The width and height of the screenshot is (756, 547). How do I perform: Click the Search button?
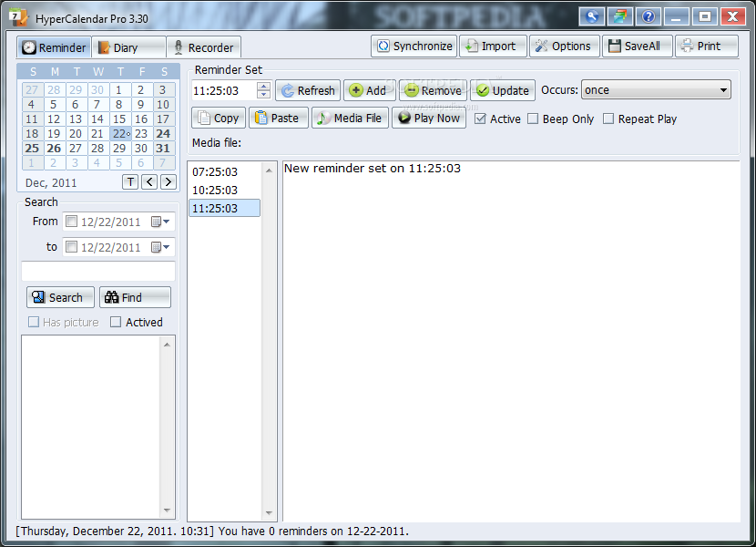(60, 297)
